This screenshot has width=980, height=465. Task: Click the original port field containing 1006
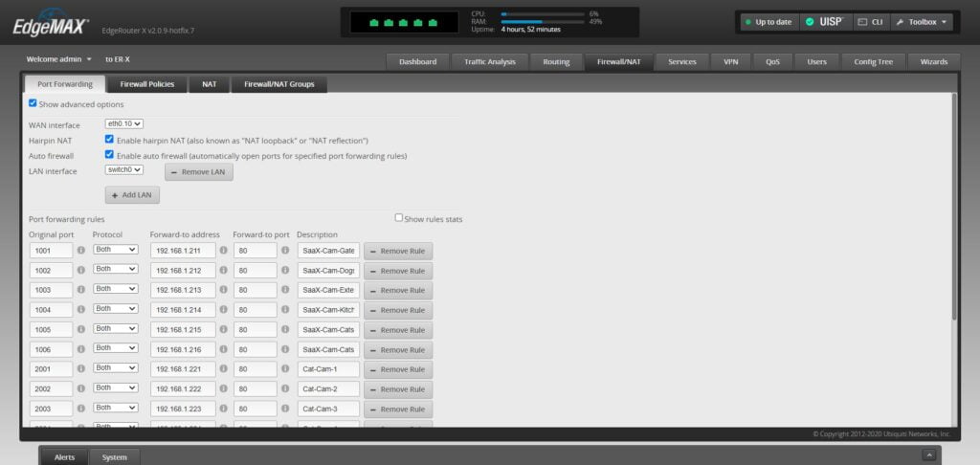[52, 349]
